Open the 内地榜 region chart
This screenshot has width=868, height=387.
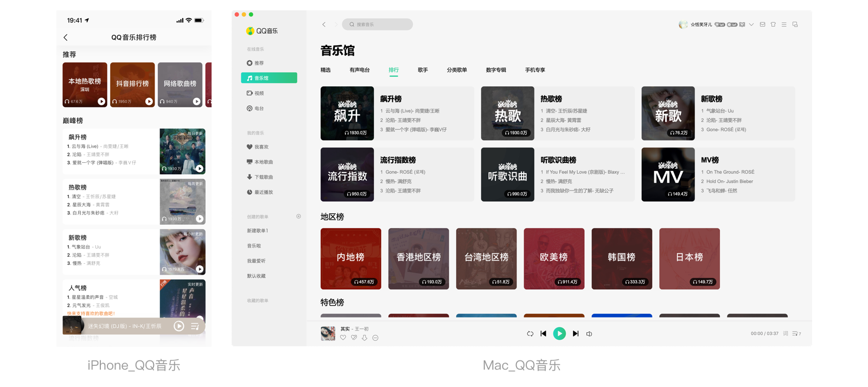(351, 259)
